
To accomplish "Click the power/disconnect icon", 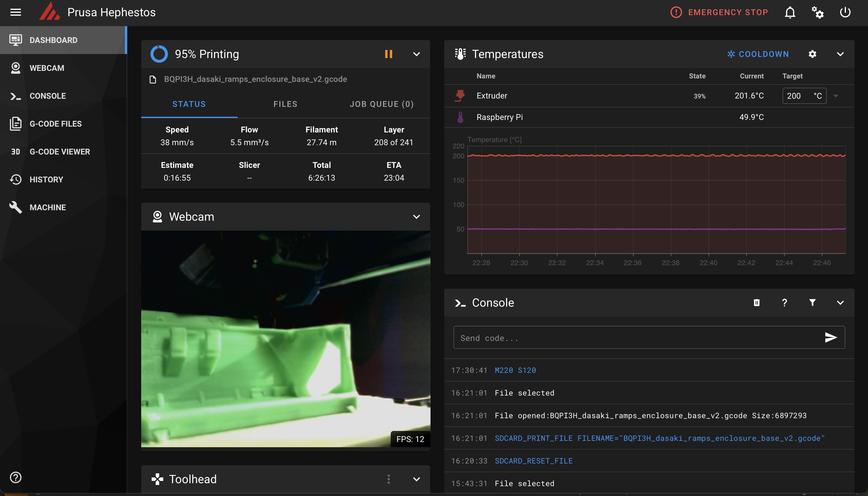I will tap(845, 12).
